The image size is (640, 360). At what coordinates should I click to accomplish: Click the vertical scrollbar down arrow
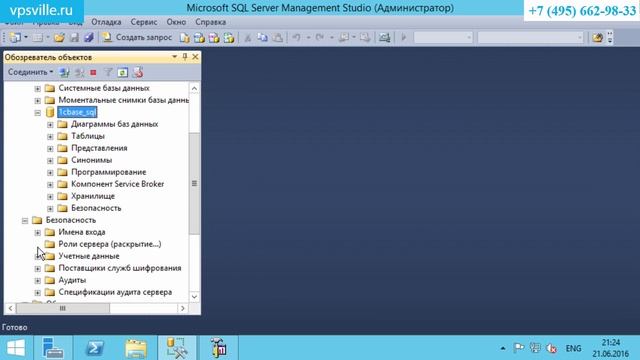pyautogui.click(x=194, y=297)
